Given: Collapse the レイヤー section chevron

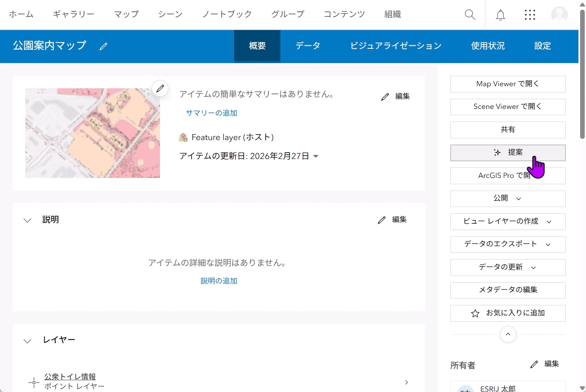Looking at the screenshot, I should (x=27, y=341).
